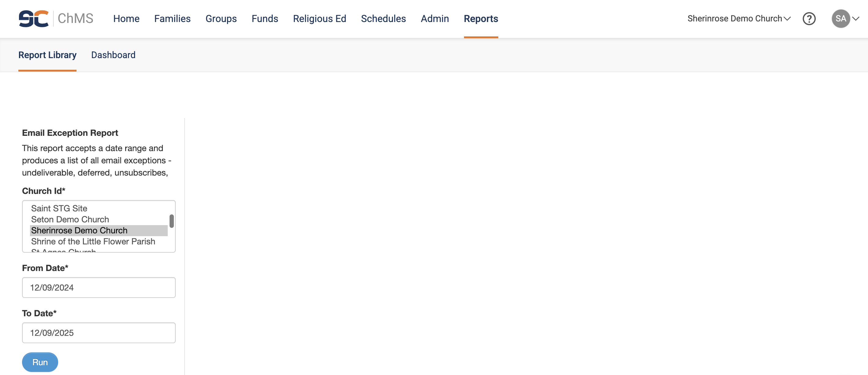
Task: Switch to the Dashboard tab
Action: [113, 55]
